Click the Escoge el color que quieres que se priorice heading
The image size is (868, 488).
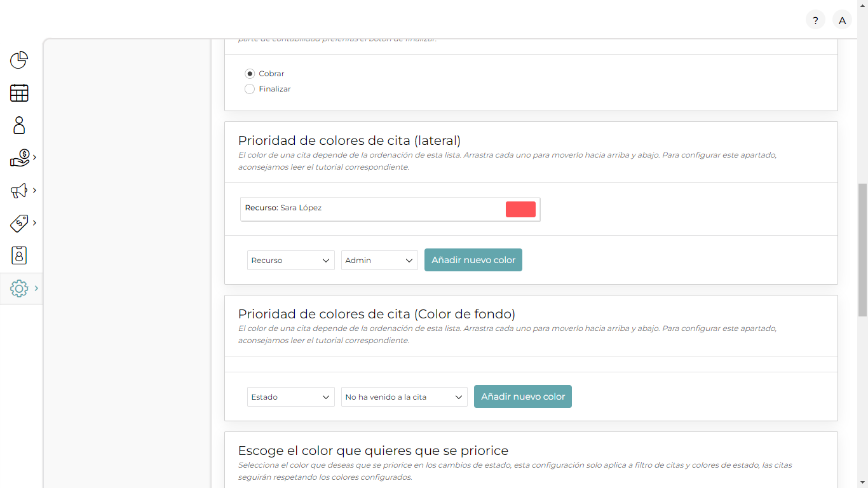373,451
